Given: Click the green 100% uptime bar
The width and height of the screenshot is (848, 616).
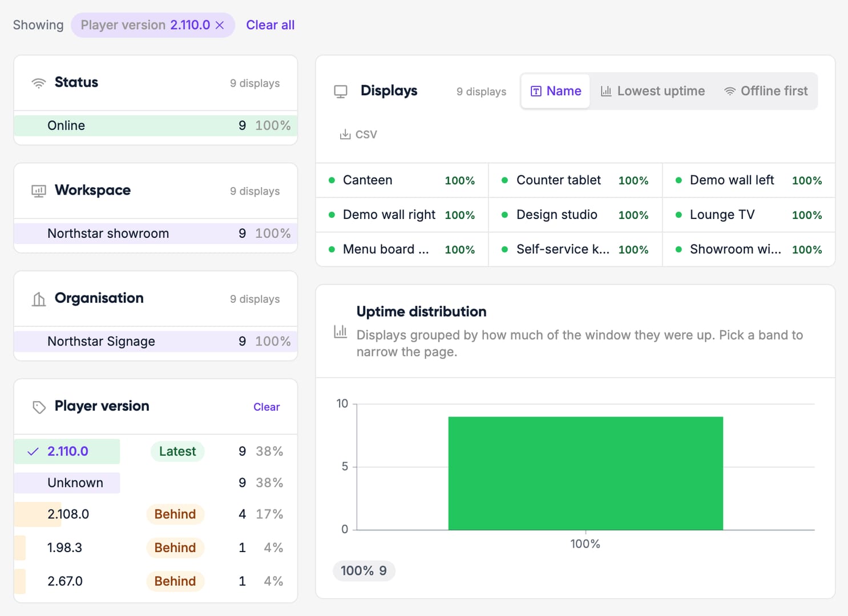Looking at the screenshot, I should (585, 473).
